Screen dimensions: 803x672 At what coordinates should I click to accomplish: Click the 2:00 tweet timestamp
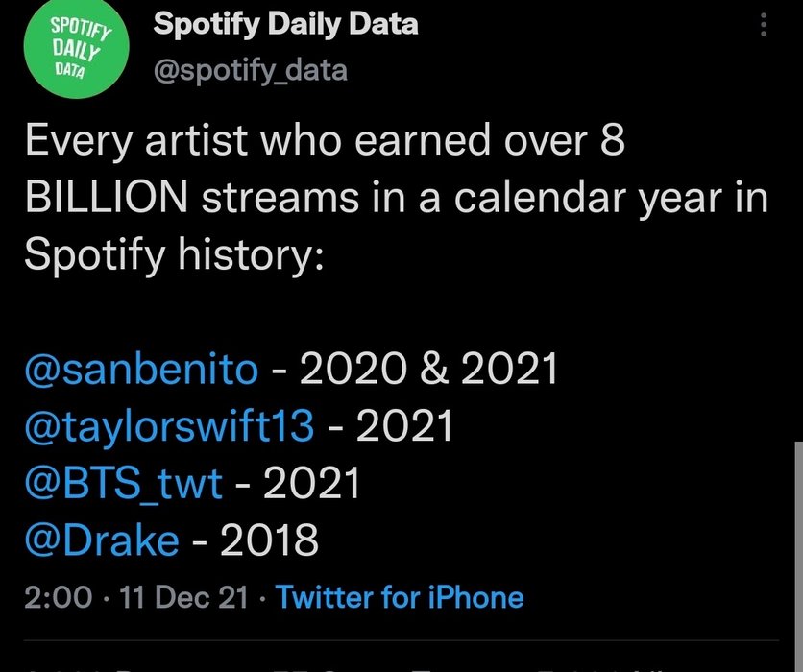click(58, 597)
